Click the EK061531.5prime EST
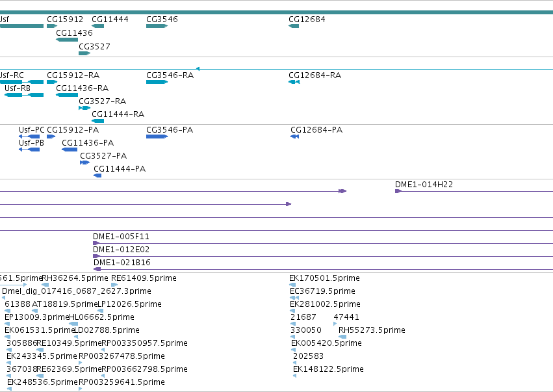The width and height of the screenshot is (553, 392). point(7,337)
